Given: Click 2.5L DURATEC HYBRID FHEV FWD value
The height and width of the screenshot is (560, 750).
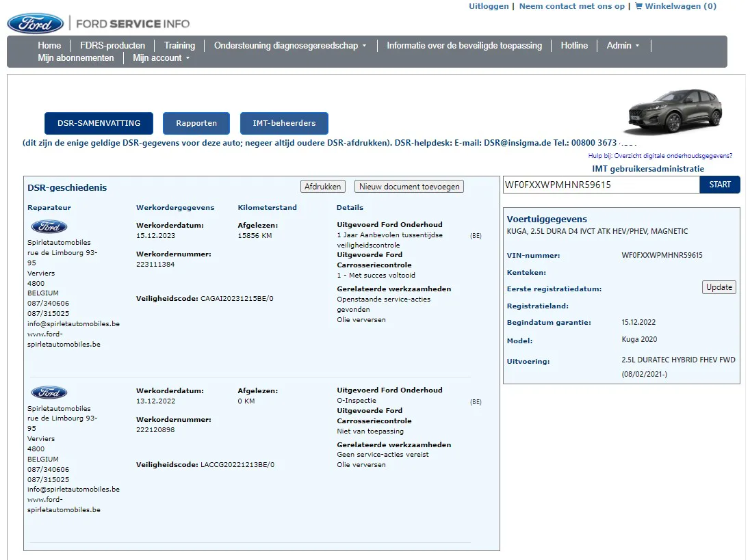Looking at the screenshot, I should 678,360.
